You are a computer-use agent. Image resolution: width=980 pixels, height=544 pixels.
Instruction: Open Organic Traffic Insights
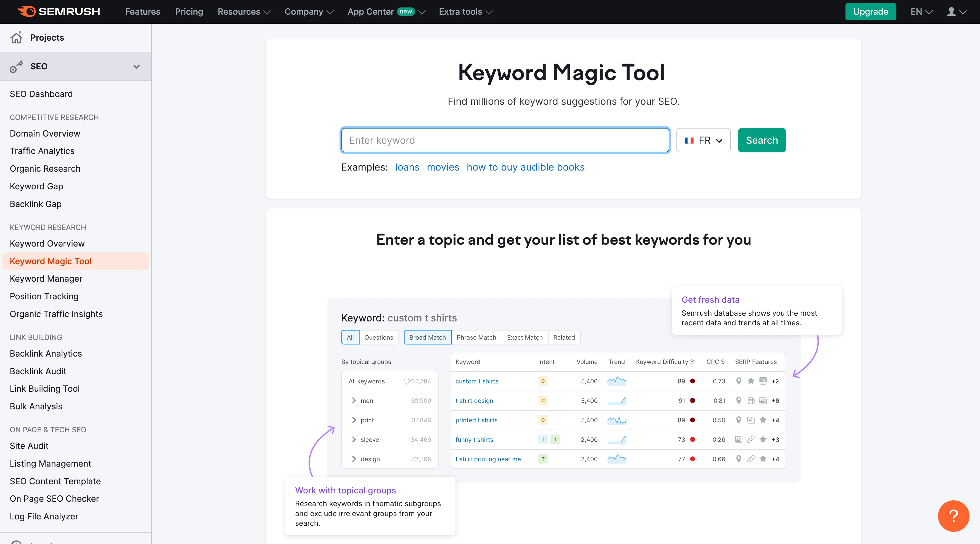tap(56, 314)
